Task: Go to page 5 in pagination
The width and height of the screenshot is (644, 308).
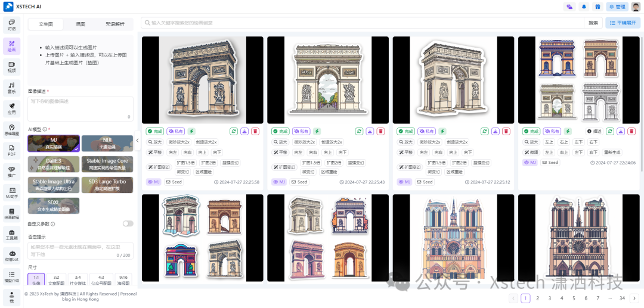Action: (574, 298)
